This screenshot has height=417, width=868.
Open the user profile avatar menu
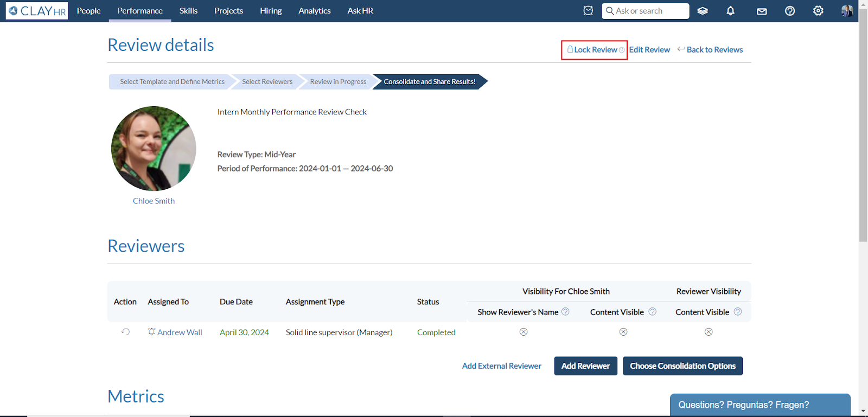(846, 11)
